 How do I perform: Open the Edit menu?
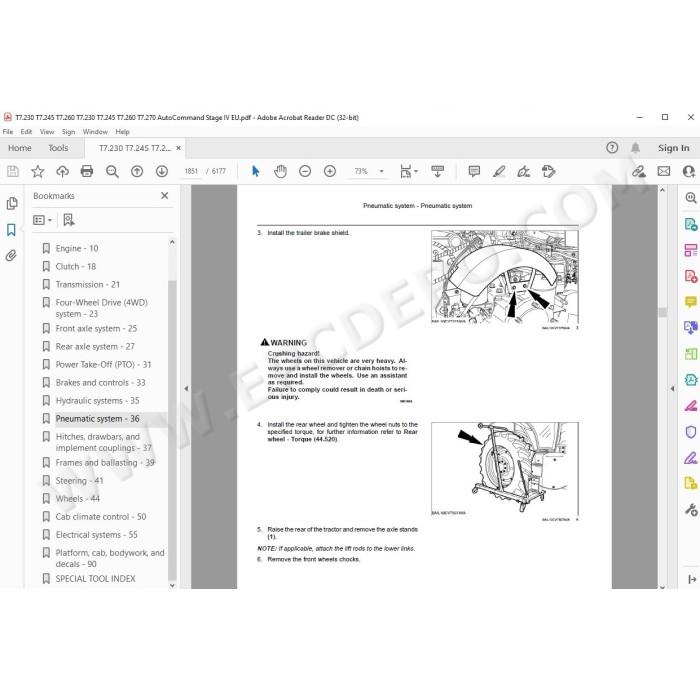pos(26,132)
